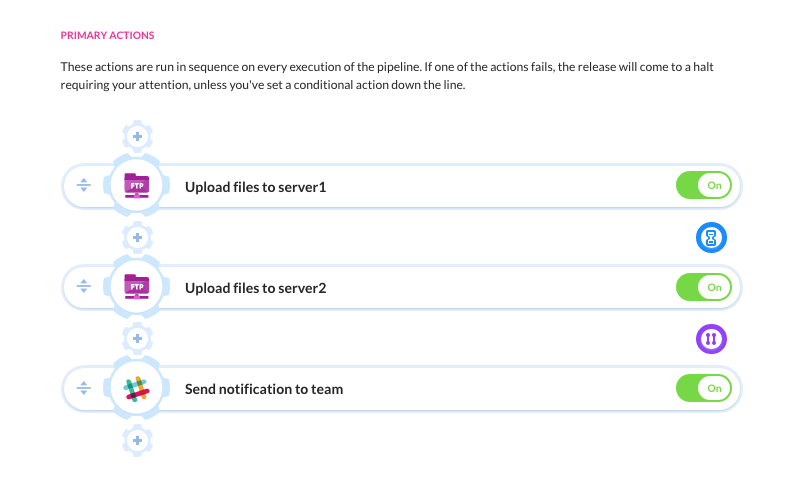Disable the Upload files to server1 action
This screenshot has width=804, height=491.
704,185
